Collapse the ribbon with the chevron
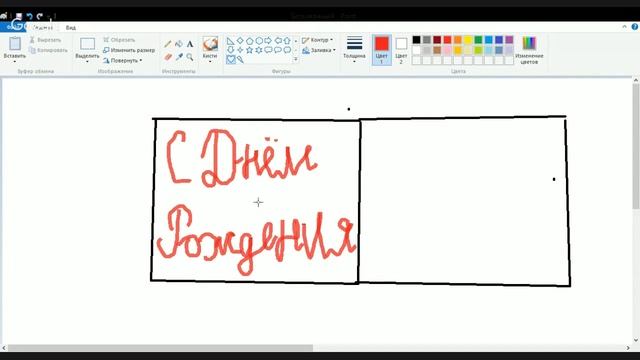 click(x=624, y=27)
